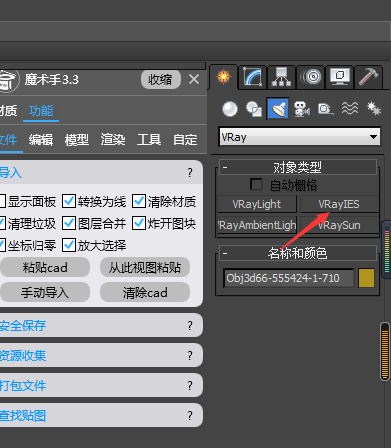Select the Helpers tape measure icon
Viewport: 391px width, 448px height.
(326, 109)
